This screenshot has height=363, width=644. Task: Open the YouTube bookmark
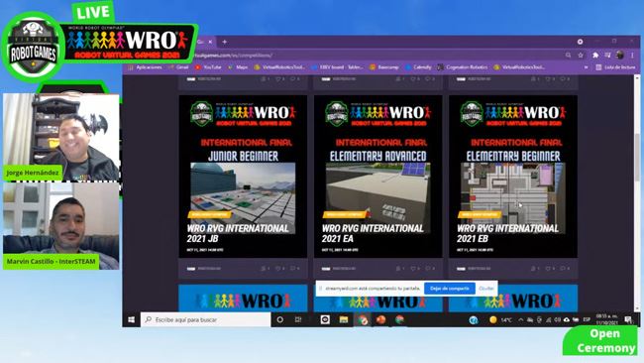(209, 67)
